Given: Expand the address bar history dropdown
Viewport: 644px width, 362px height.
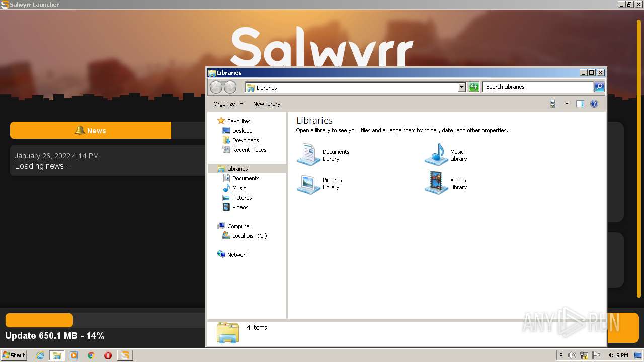Looking at the screenshot, I should (461, 87).
